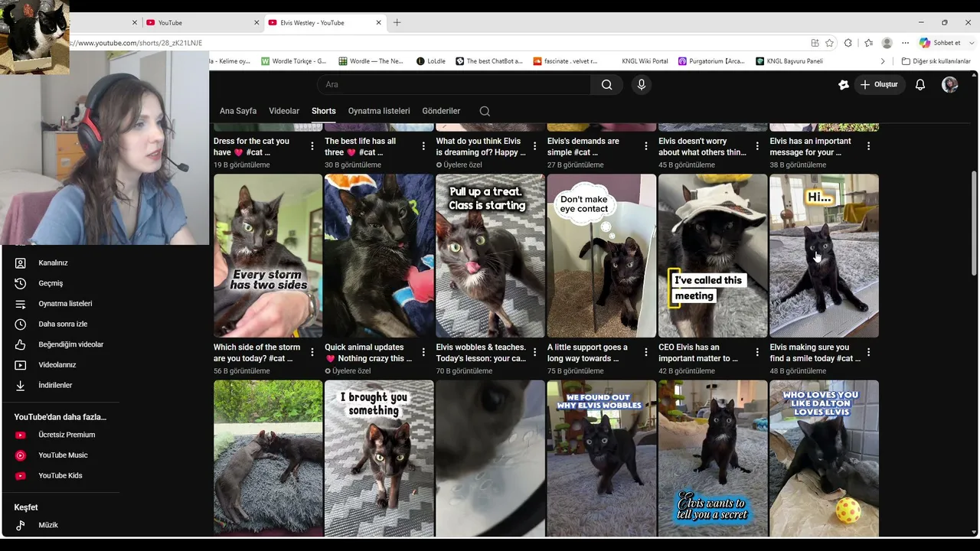Open the Purgatorium bookmark
Image resolution: width=980 pixels, height=551 pixels.
click(711, 61)
